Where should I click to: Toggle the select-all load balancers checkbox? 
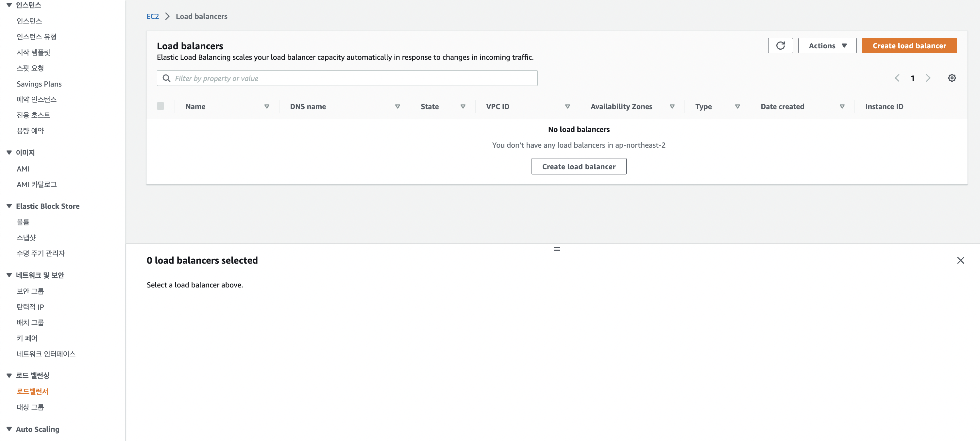coord(161,106)
